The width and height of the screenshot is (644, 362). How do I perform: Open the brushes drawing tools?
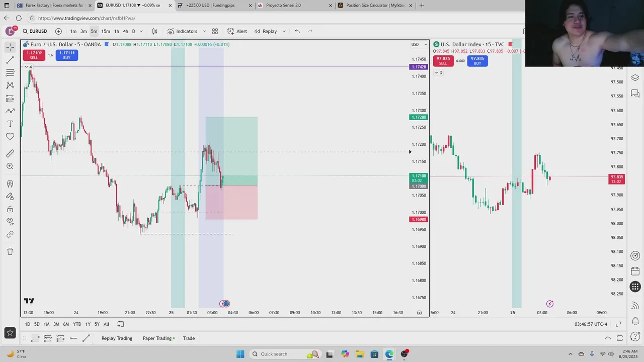(x=10, y=111)
